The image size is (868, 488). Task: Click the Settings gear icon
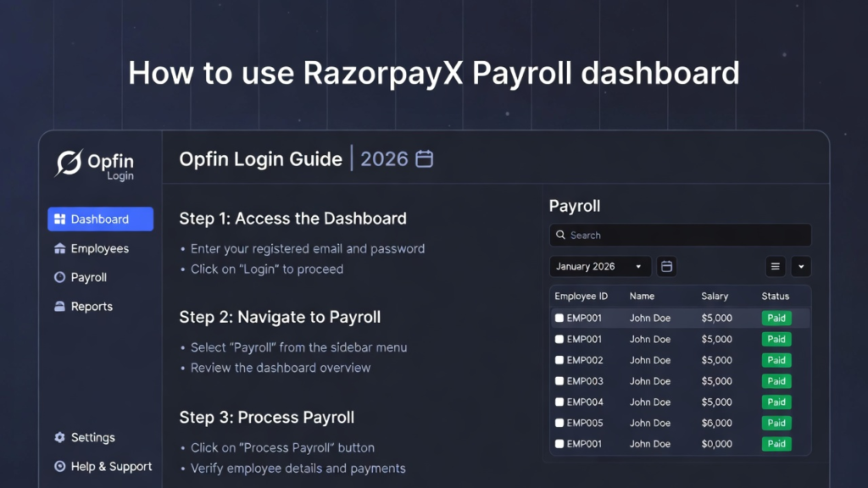tap(59, 438)
